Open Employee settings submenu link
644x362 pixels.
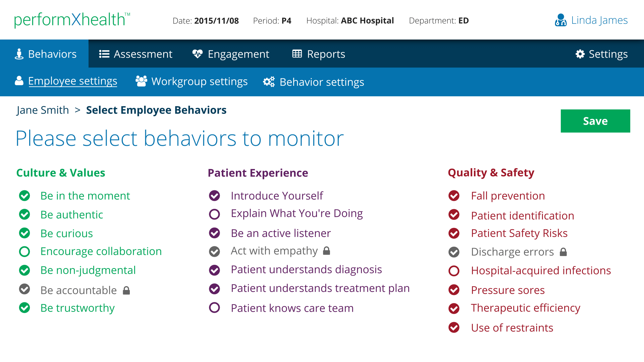click(72, 81)
